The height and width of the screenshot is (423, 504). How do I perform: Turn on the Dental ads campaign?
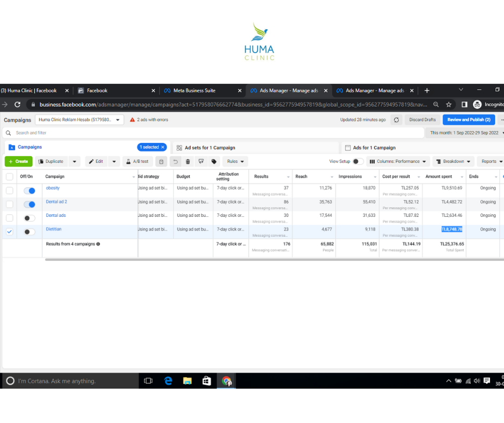(29, 218)
